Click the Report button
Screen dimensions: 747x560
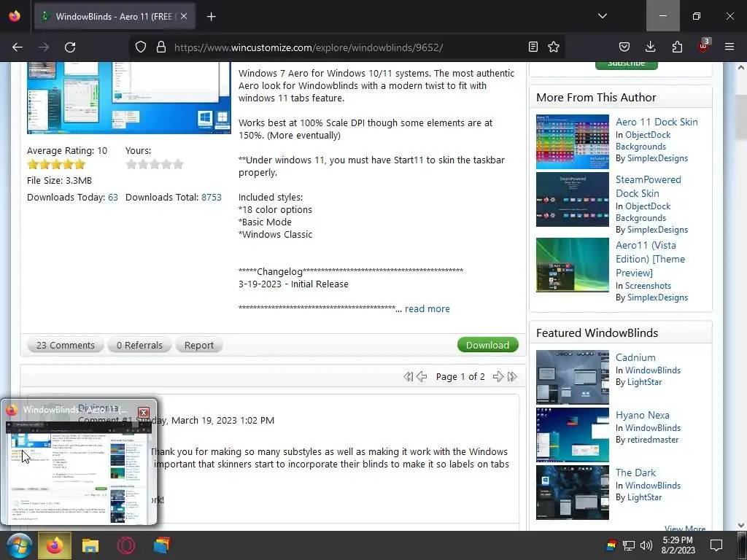click(198, 345)
